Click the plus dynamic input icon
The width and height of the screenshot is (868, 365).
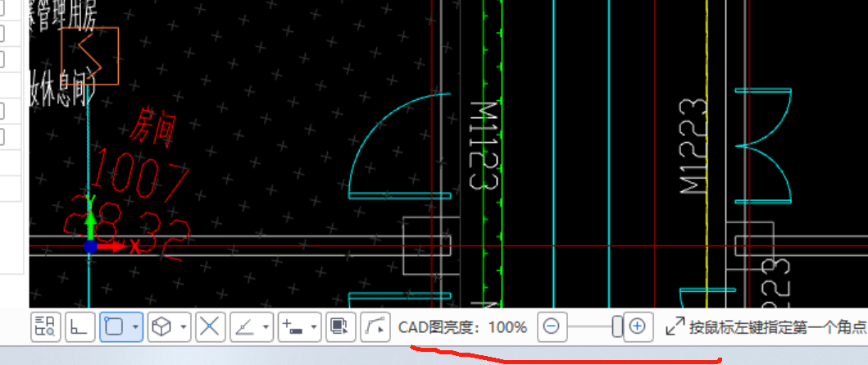(292, 326)
